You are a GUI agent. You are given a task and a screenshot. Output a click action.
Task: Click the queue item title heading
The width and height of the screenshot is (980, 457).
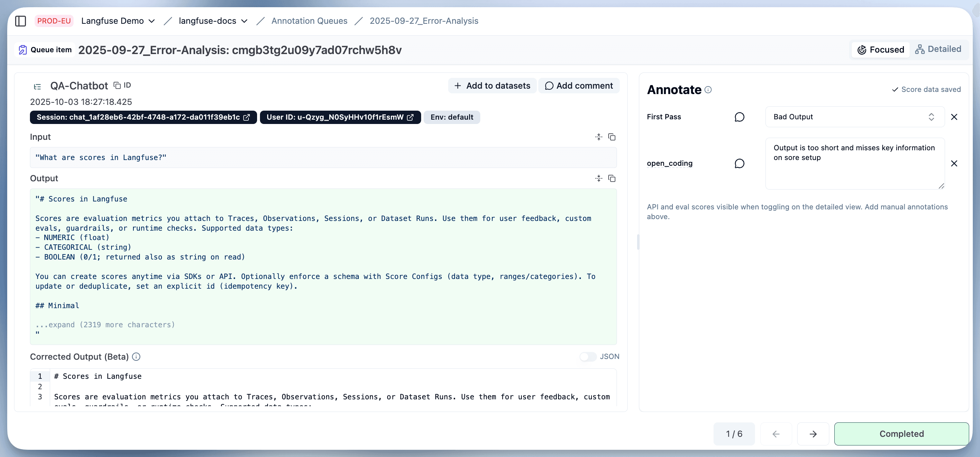(240, 50)
